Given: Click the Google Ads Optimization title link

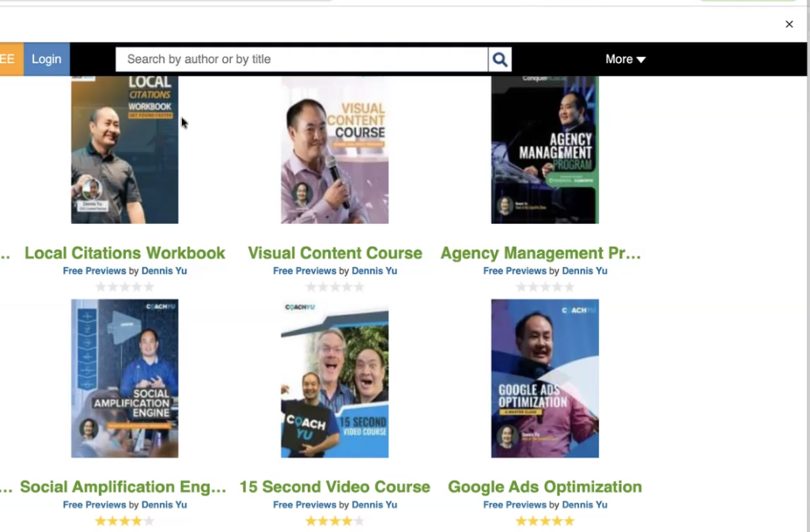Looking at the screenshot, I should click(x=544, y=487).
